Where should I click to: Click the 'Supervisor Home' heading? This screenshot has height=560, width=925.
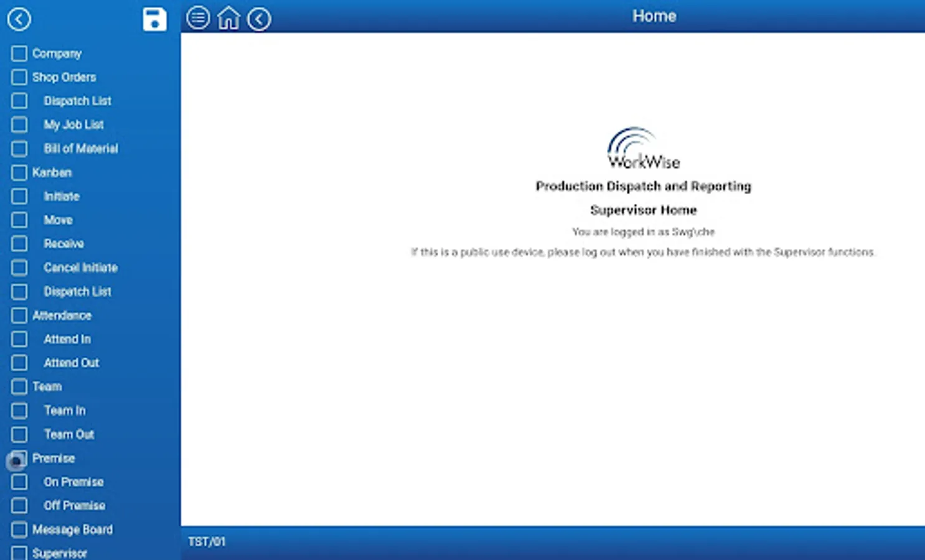click(643, 210)
